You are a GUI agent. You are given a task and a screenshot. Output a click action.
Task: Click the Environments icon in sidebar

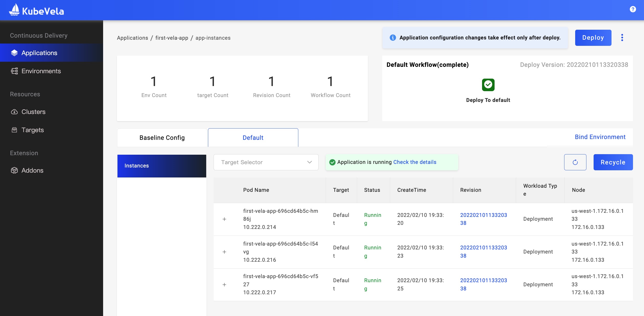pos(14,71)
